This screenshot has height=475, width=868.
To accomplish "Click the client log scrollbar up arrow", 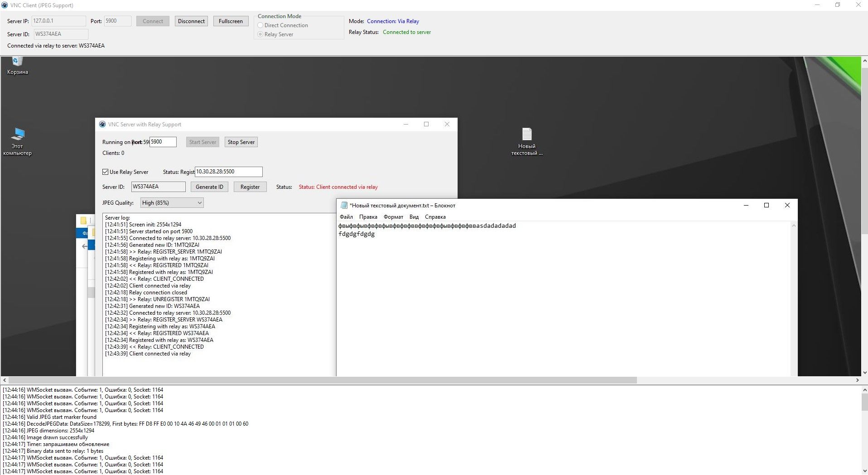I will (x=864, y=390).
